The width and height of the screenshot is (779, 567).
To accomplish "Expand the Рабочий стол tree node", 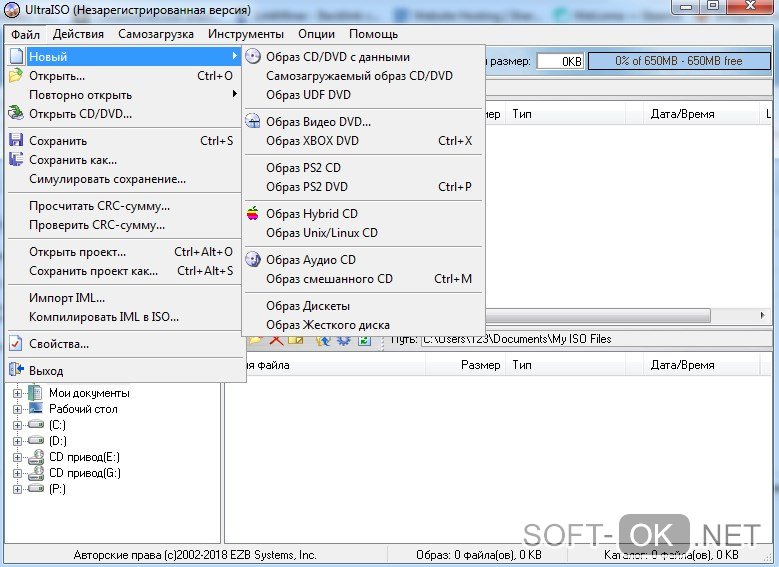I will tap(17, 409).
